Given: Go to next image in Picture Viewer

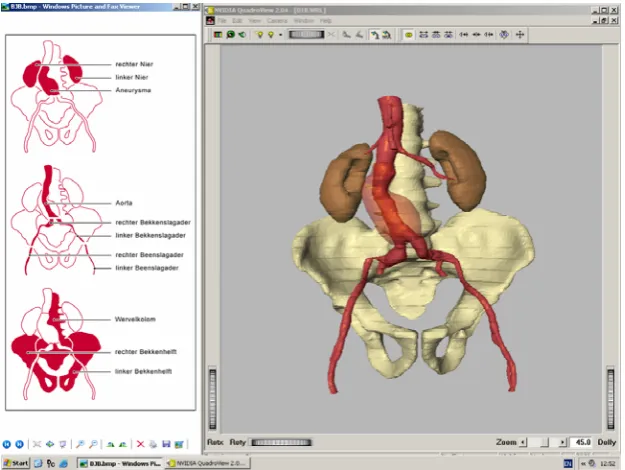Looking at the screenshot, I should [x=20, y=444].
